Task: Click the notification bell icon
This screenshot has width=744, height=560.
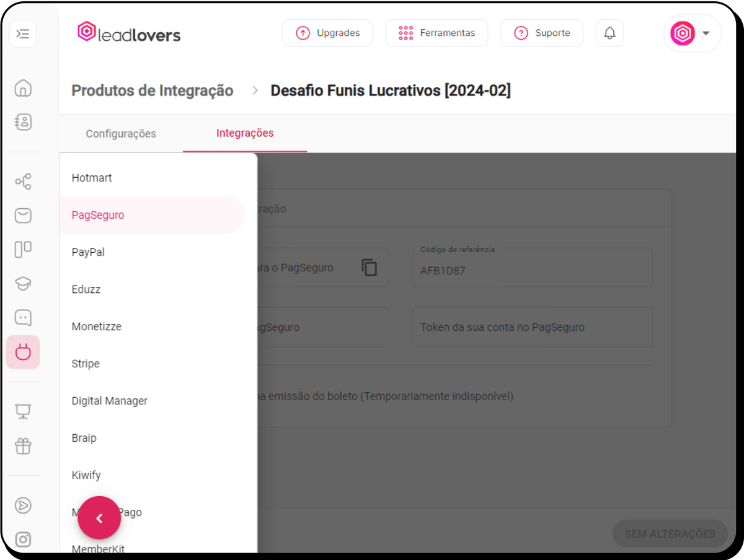Action: (610, 33)
